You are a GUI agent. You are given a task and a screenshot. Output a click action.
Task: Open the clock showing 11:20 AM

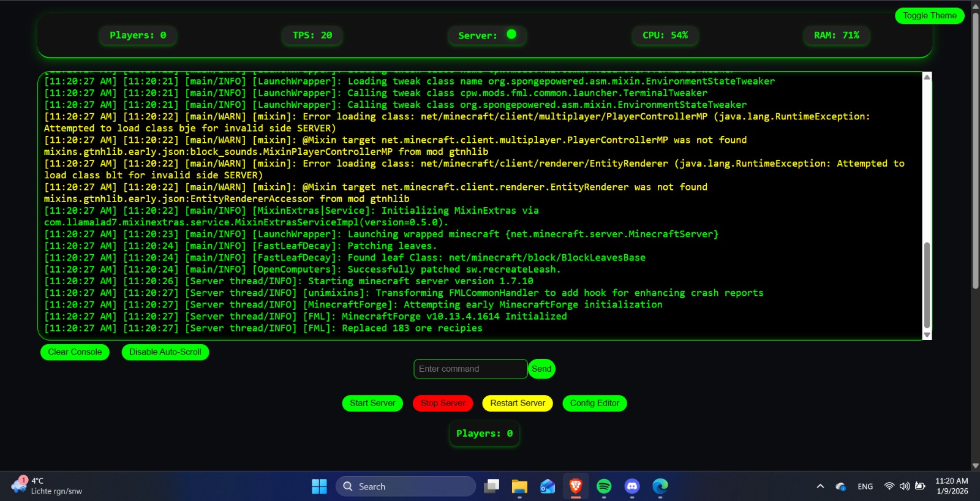952,486
